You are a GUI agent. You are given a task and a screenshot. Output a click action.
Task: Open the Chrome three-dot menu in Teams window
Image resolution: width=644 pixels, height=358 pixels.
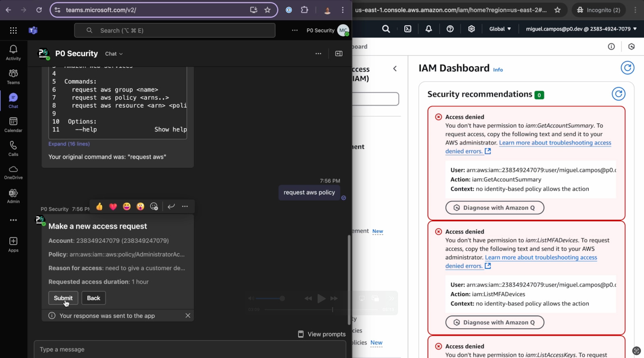pos(343,10)
